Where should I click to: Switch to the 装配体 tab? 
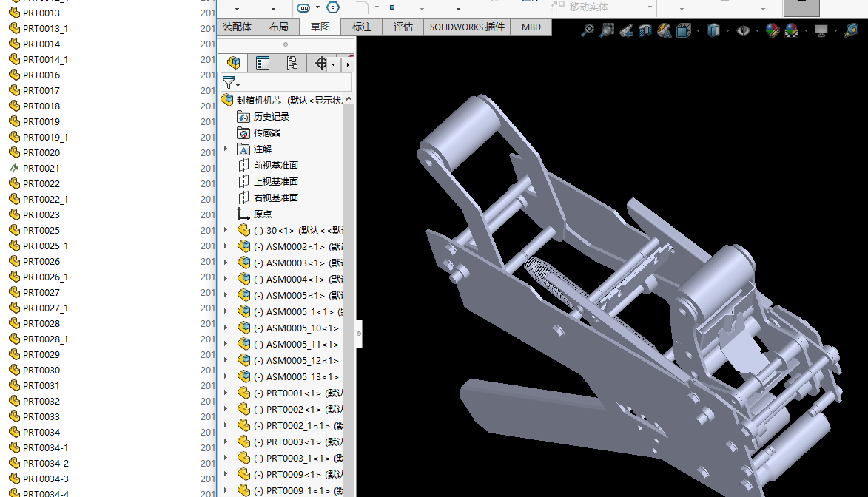point(237,27)
